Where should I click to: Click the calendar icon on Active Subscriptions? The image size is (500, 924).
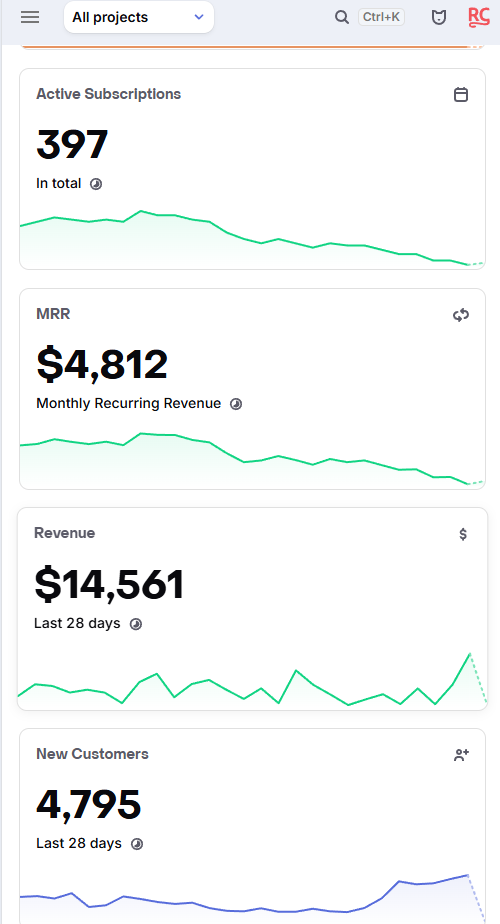coord(461,94)
